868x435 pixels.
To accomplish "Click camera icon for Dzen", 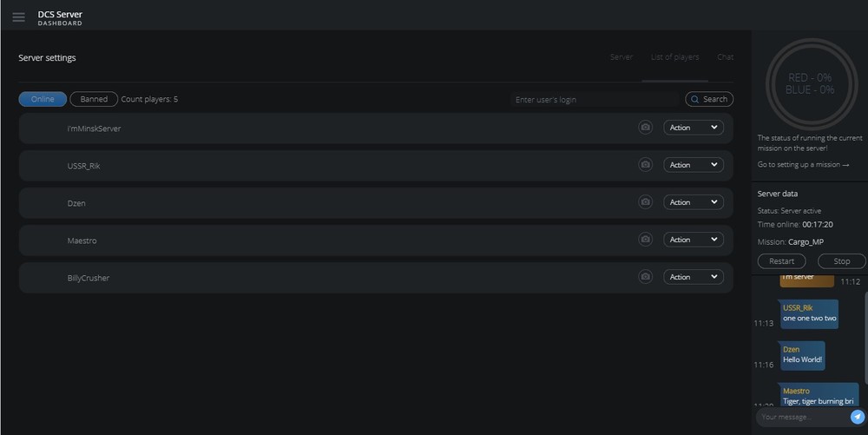I will pos(645,202).
